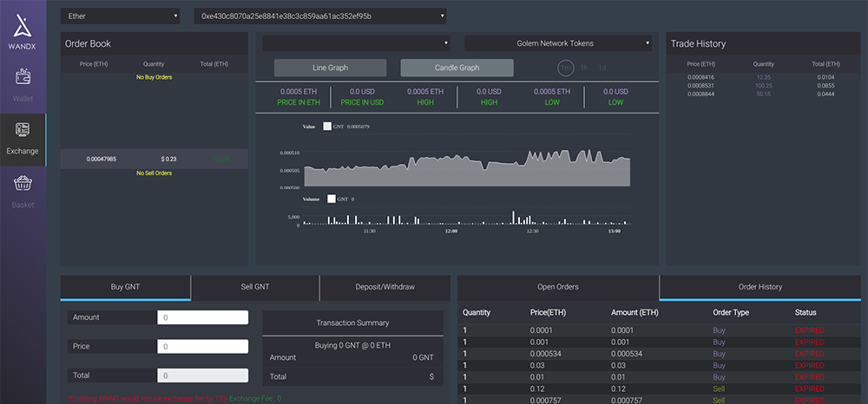This screenshot has height=404, width=868.
Task: Click the Trade History panel title
Action: pyautogui.click(x=698, y=43)
